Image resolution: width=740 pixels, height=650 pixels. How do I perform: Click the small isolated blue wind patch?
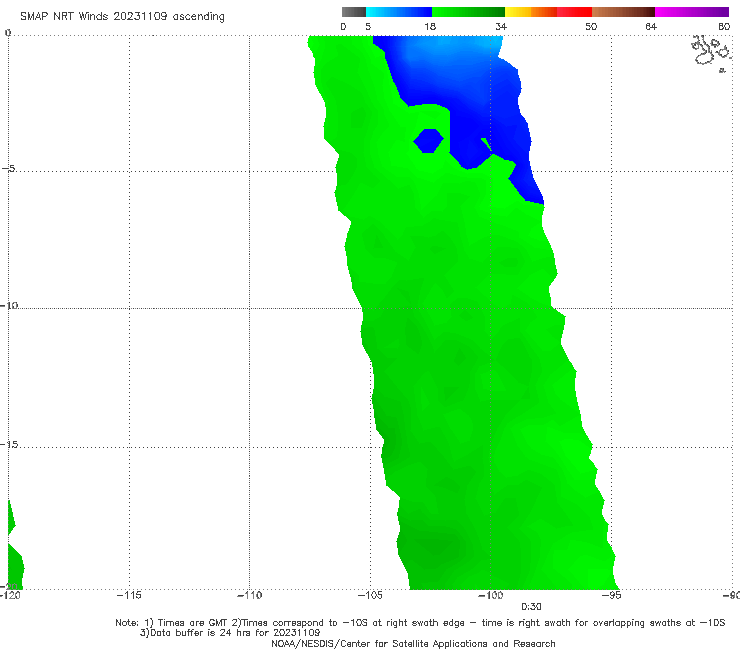(429, 141)
